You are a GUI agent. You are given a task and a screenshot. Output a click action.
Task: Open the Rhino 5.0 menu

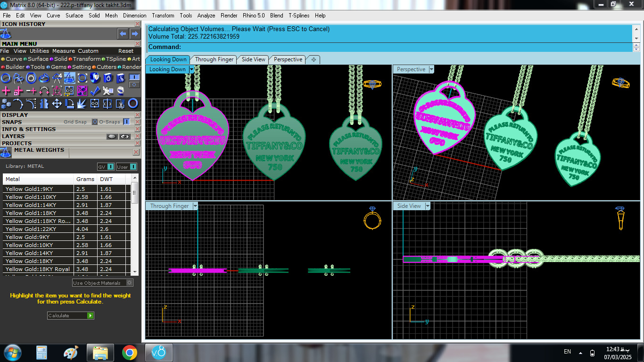[x=254, y=16]
